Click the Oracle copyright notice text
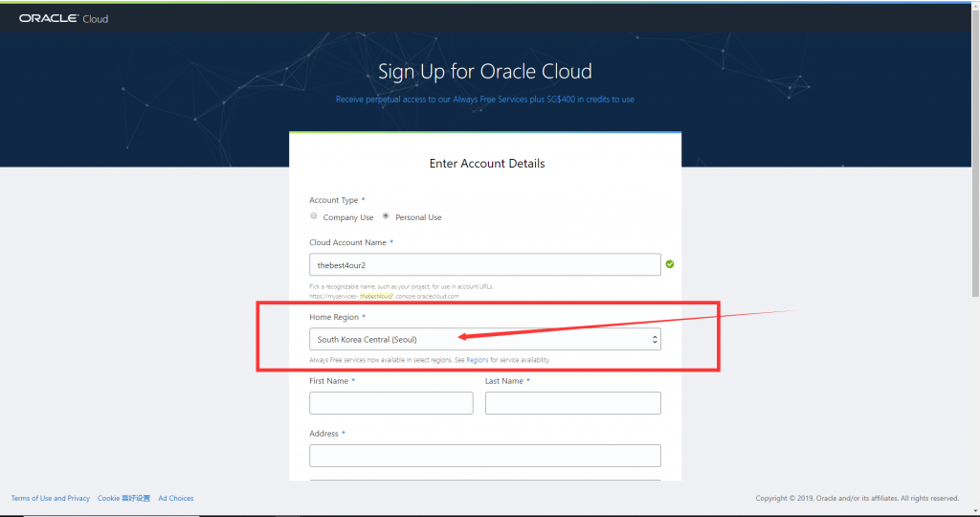980x517 pixels. click(x=857, y=498)
